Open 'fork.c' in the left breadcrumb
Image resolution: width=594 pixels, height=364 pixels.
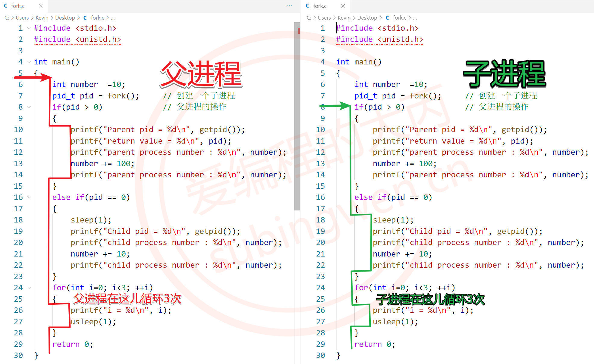coord(98,18)
